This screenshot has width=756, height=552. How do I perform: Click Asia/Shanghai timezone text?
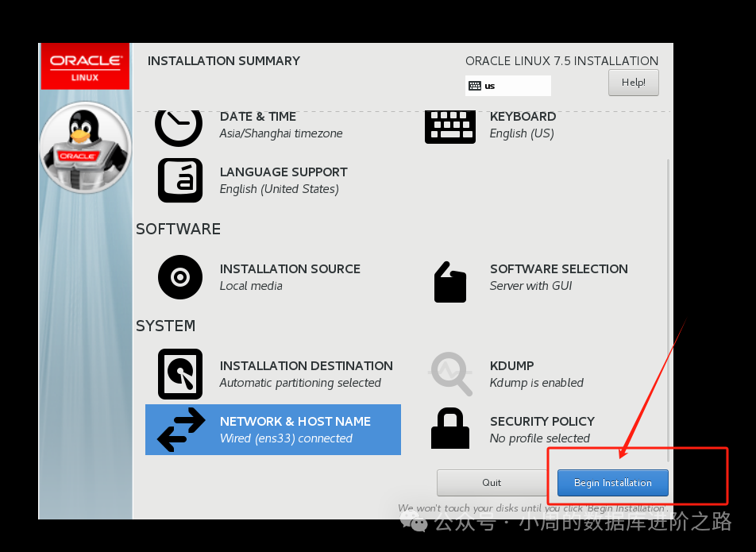click(x=281, y=133)
